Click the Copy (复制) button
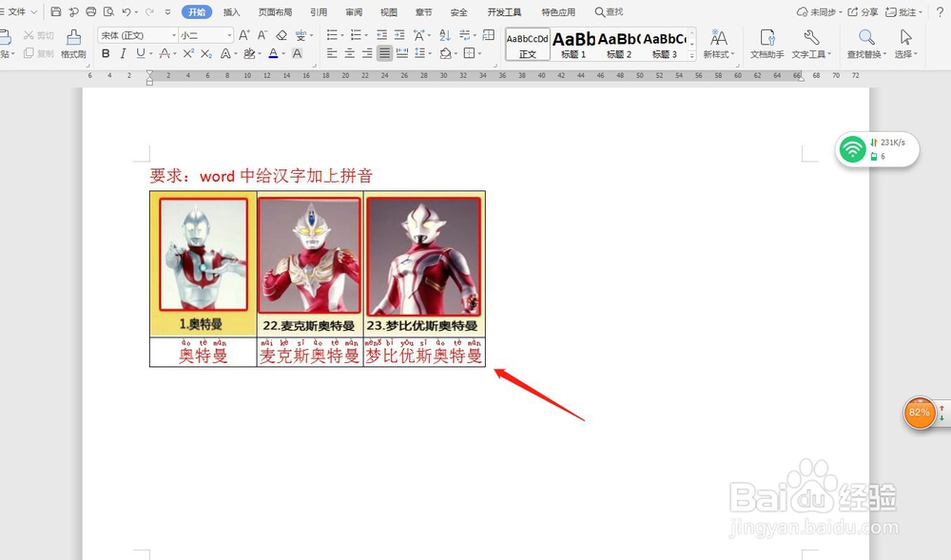 pos(39,53)
